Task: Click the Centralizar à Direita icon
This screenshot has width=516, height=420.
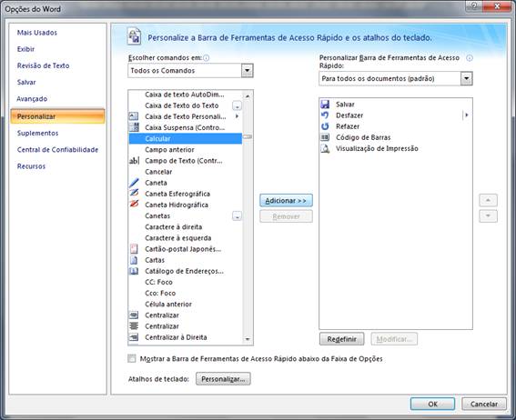Action: point(134,337)
